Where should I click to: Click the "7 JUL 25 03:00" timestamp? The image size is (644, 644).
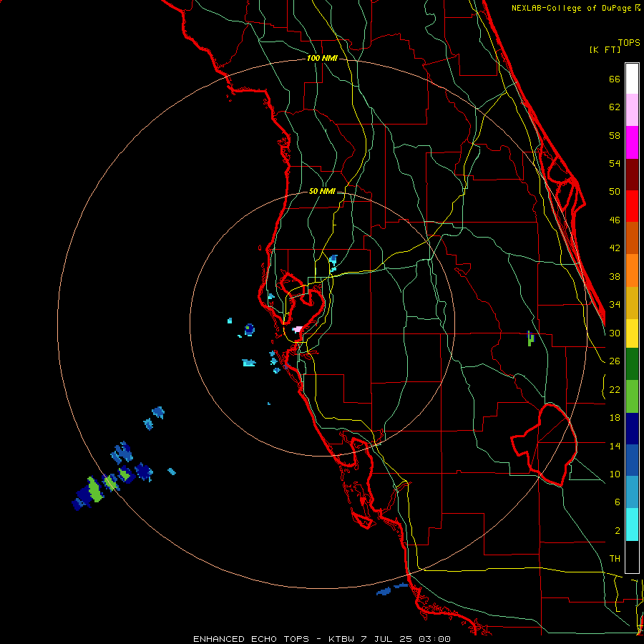coord(406,639)
